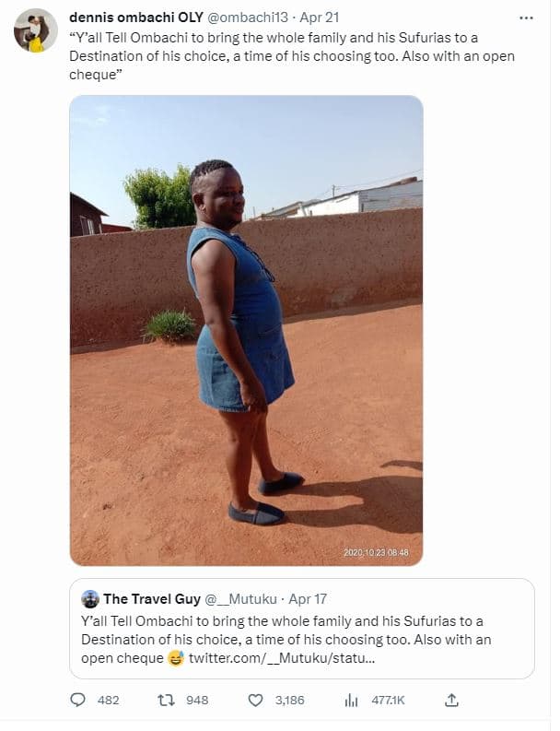Screen dimensions: 560x731
Task: Open the dennis ombachi OLY display name
Action: pos(135,18)
